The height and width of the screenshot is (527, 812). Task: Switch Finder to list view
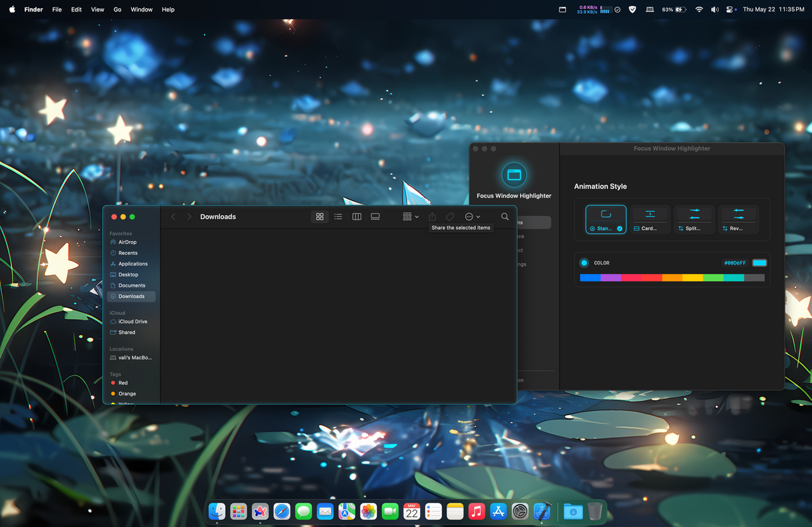[338, 217]
